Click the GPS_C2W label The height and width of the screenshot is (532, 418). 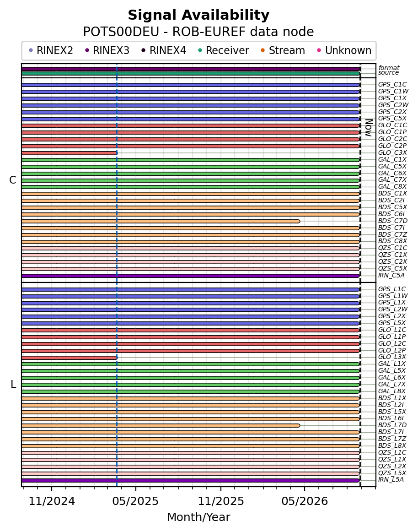[393, 105]
